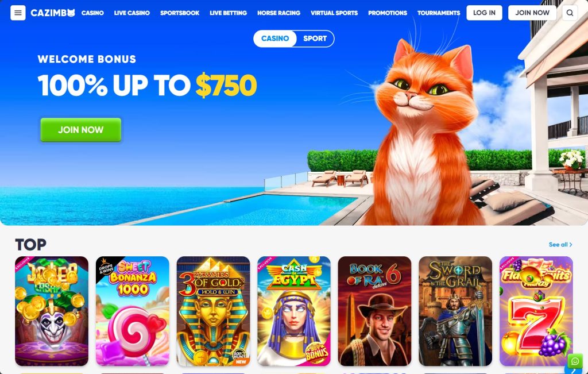This screenshot has width=588, height=374.
Task: Click the search magnifier icon
Action: [x=570, y=13]
